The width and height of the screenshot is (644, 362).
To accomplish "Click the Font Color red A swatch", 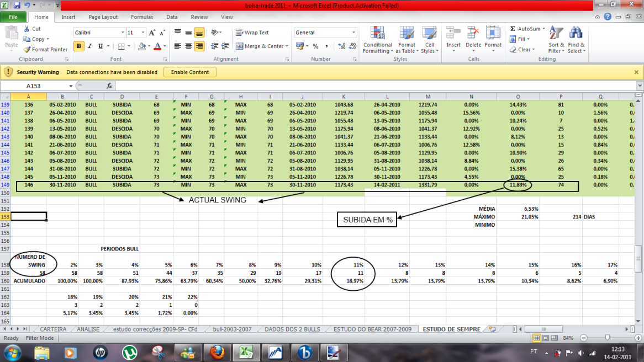I will pos(157,46).
